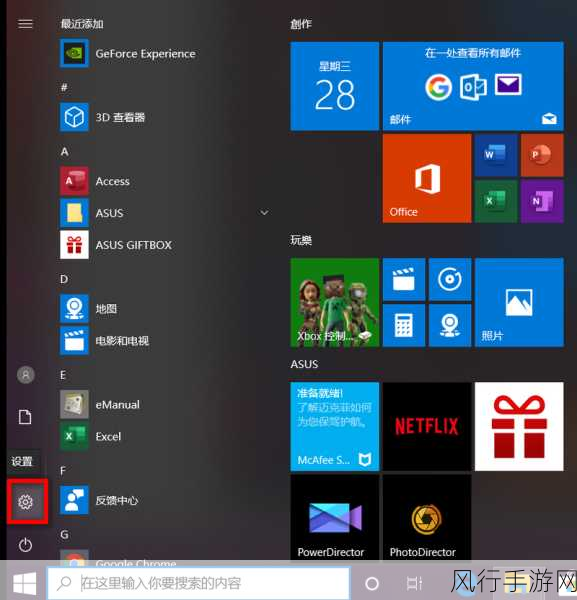Open the Groove music disc tile
Viewport: 577px width, 600px height.
tap(450, 279)
